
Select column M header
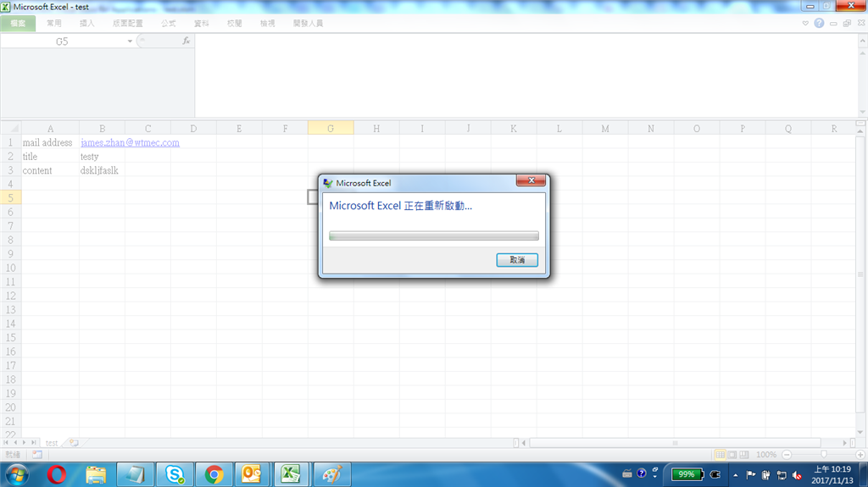click(x=605, y=129)
